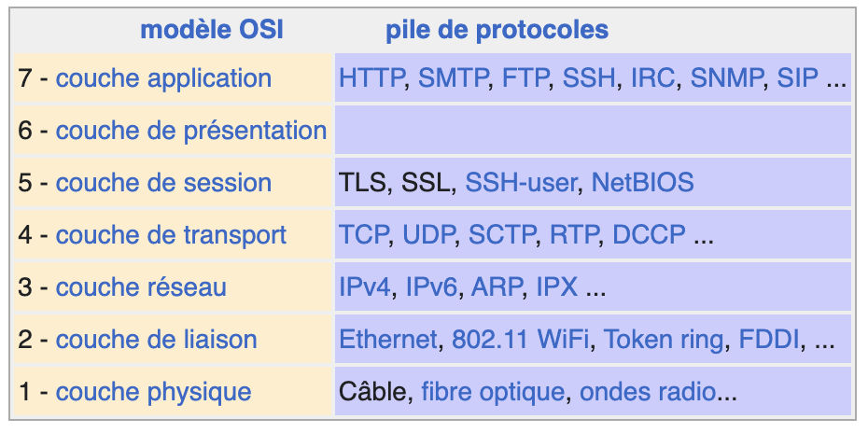The image size is (868, 433).
Task: Open the SSH-user link
Action: coord(521,183)
